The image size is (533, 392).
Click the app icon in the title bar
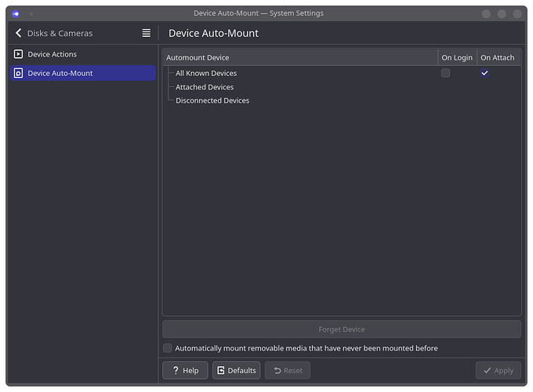coord(16,13)
